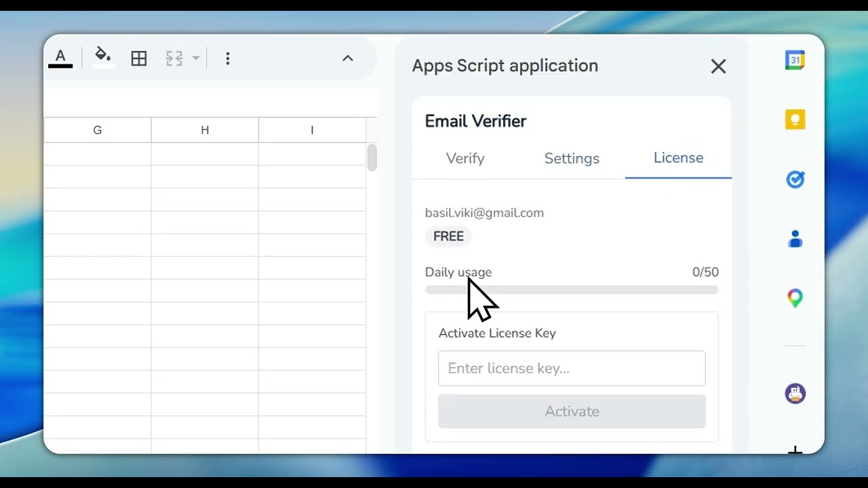Open Google Tasks in the side panel
868x488 pixels.
795,179
